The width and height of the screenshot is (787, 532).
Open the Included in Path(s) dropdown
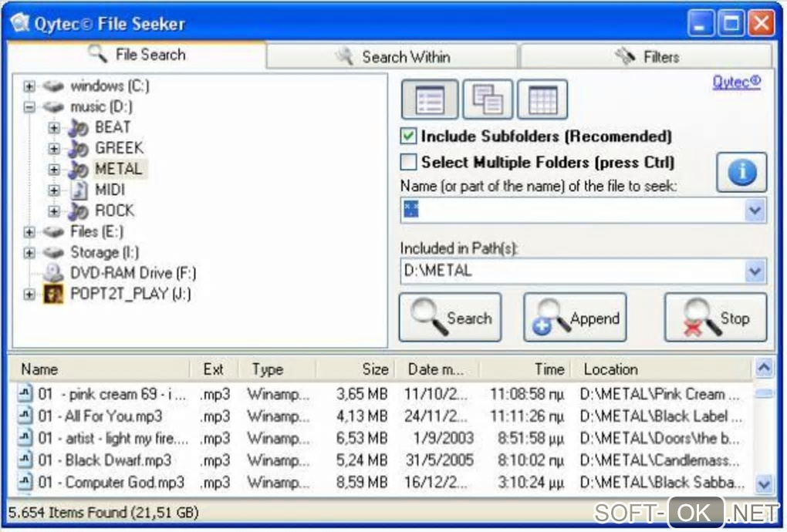coord(755,271)
